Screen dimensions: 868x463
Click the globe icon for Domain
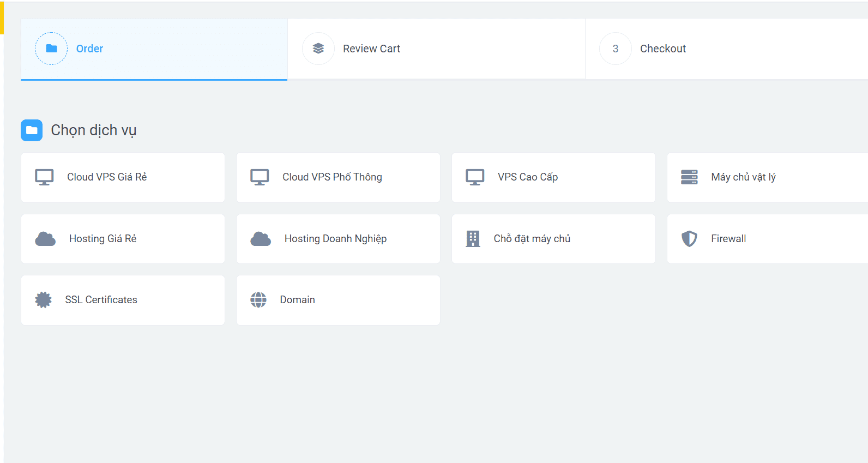pos(258,300)
